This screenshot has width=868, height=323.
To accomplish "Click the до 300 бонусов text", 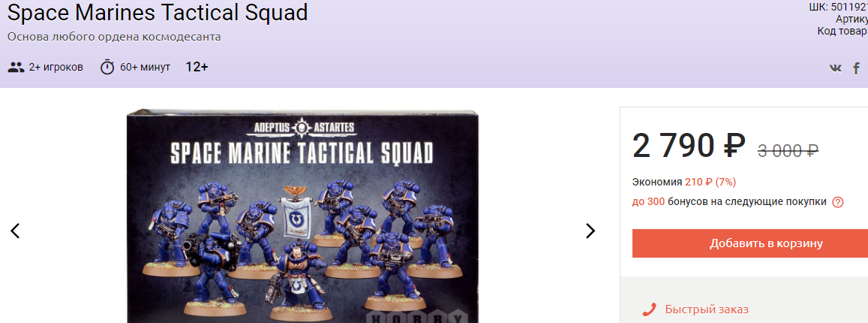I will (729, 201).
